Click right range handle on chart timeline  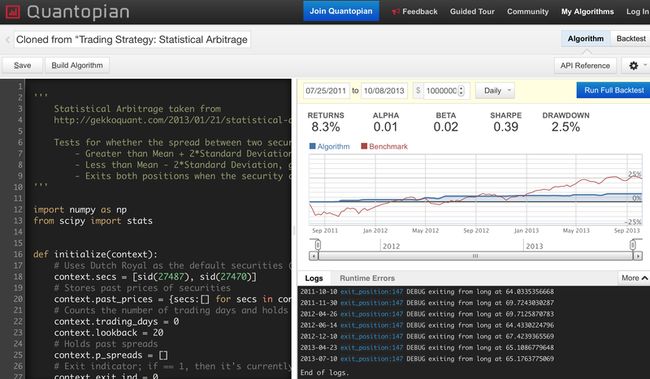tap(633, 245)
